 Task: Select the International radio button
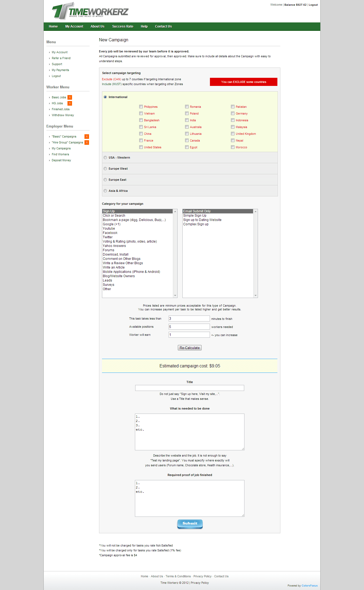tap(105, 97)
